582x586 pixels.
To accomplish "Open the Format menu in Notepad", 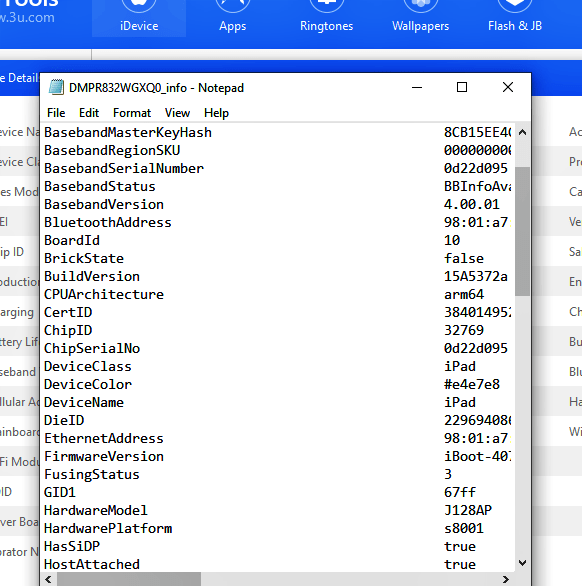I will point(132,113).
